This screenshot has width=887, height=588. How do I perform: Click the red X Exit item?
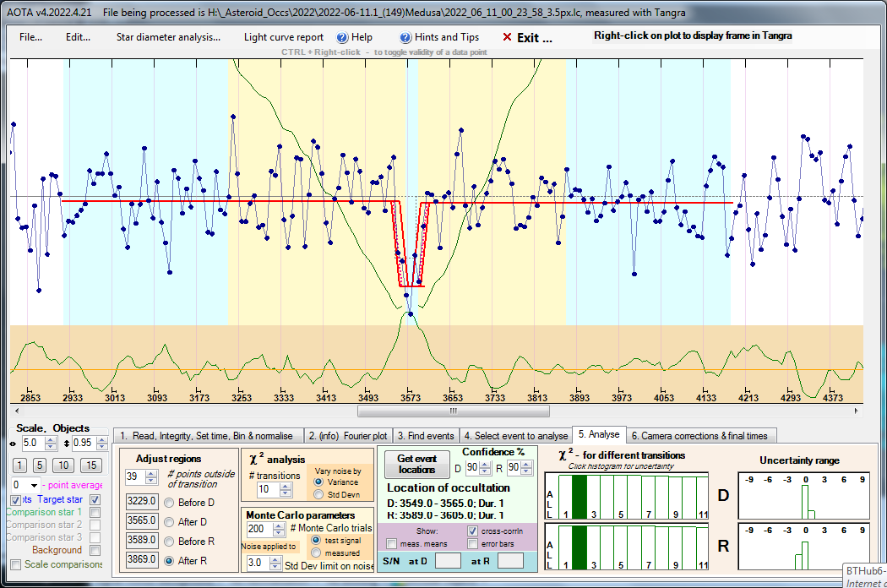tap(527, 38)
